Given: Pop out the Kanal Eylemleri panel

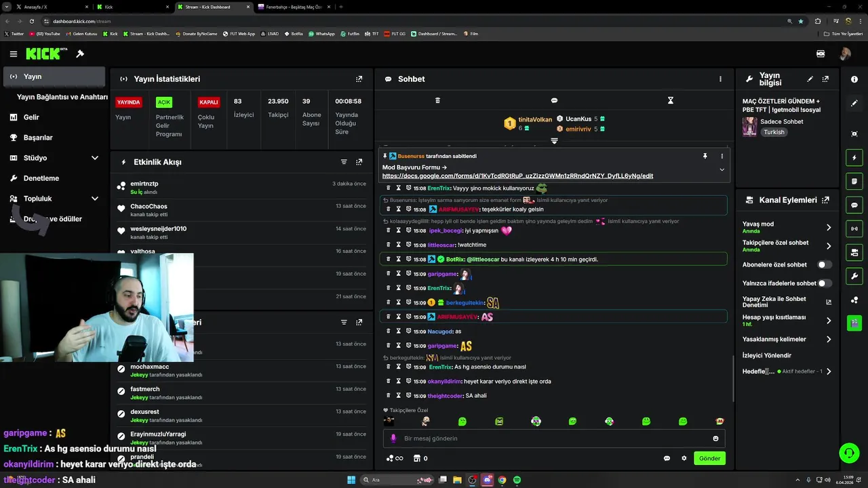Looking at the screenshot, I should click(825, 200).
